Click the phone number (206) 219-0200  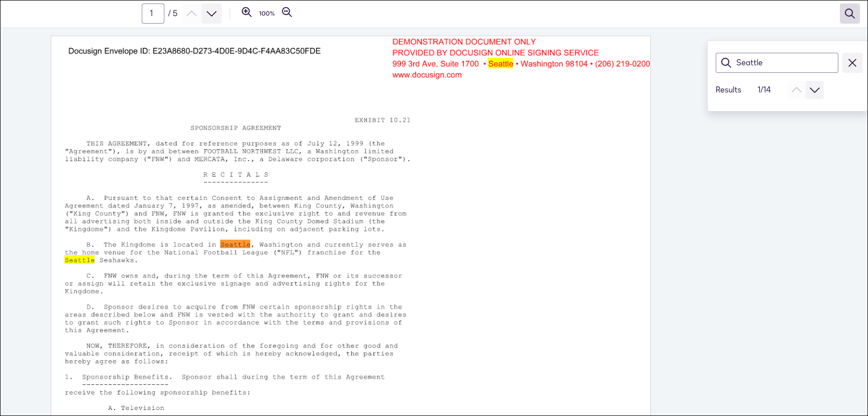coord(623,64)
